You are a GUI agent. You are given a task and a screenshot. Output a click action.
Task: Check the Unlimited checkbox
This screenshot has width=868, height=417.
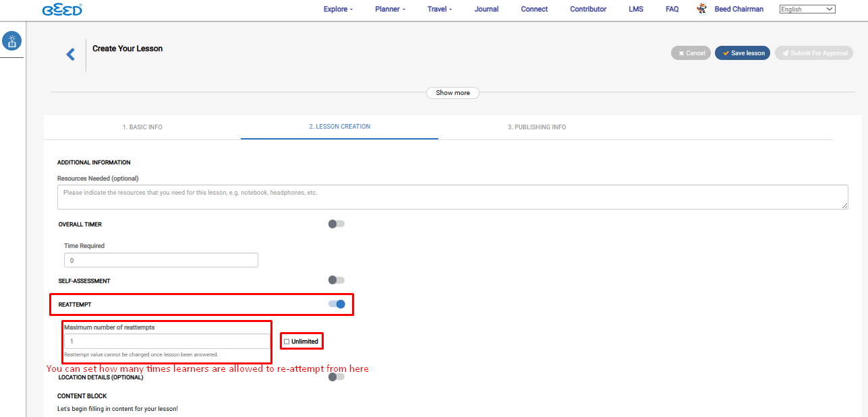pos(287,342)
